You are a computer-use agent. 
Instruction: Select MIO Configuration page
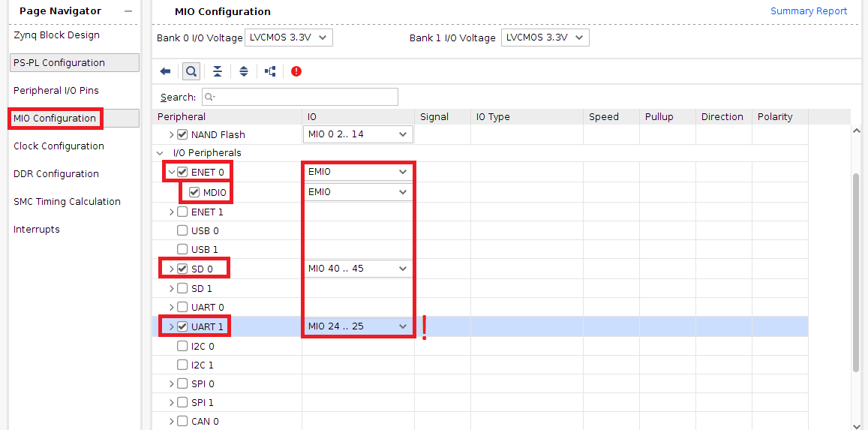(x=75, y=118)
